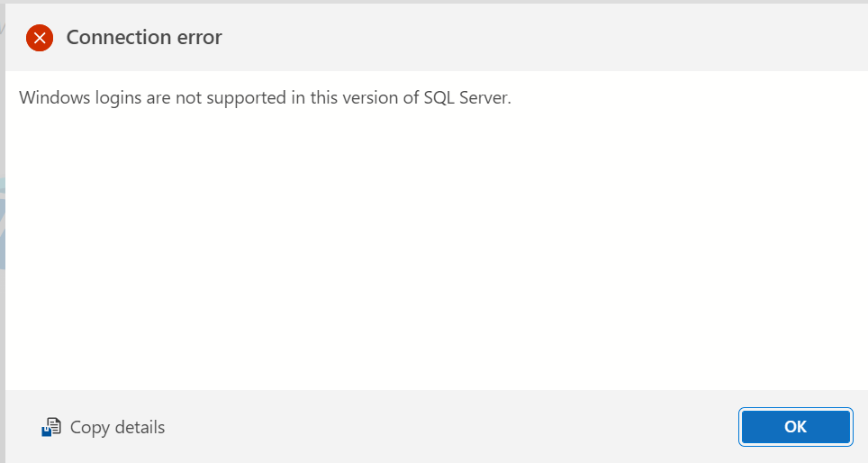Select the Connection error title text

[x=144, y=37]
